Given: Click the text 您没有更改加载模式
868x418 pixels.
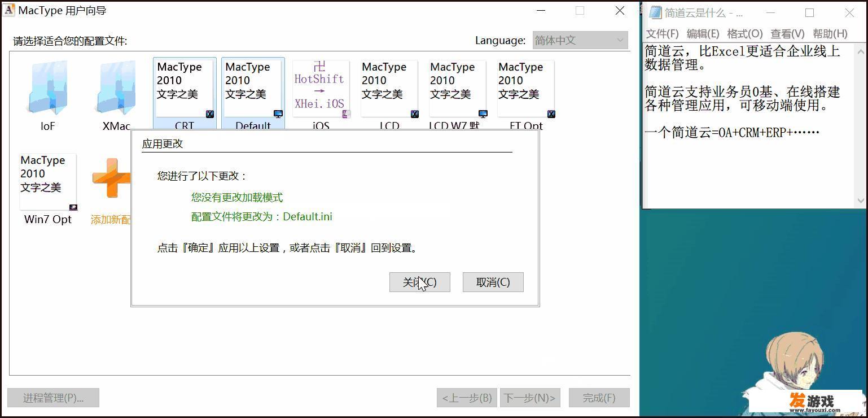Looking at the screenshot, I should (237, 197).
